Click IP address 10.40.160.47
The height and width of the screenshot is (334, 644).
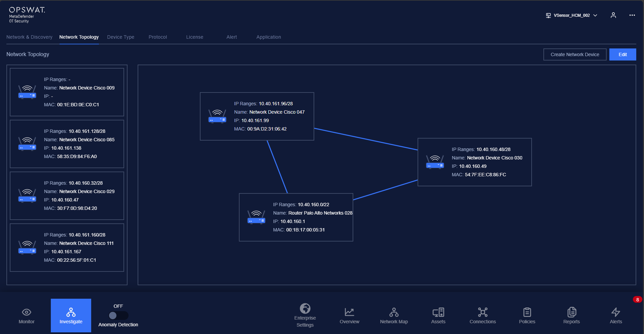[x=65, y=200]
